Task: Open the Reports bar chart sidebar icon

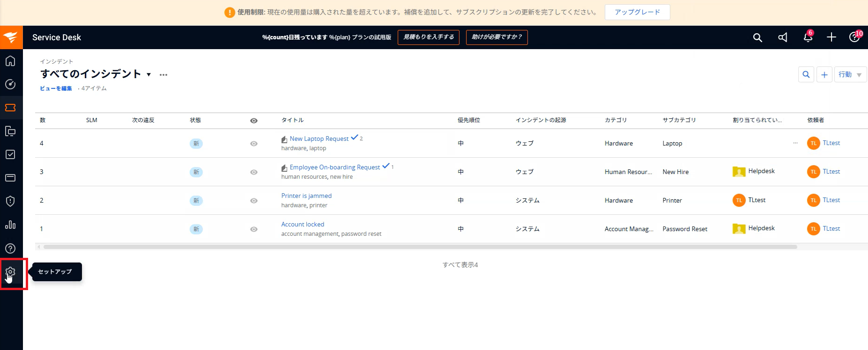Action: 10,225
